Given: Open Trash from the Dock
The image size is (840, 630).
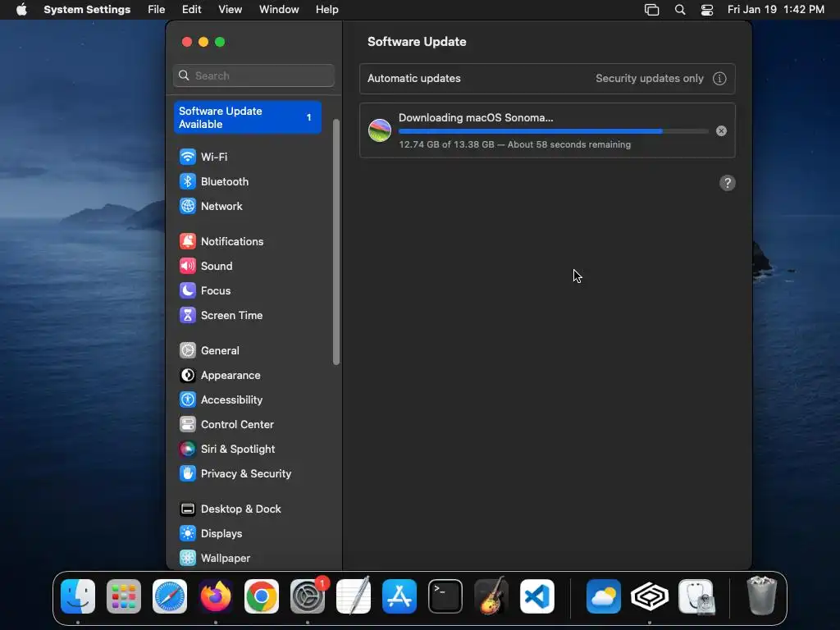Looking at the screenshot, I should coord(761,596).
